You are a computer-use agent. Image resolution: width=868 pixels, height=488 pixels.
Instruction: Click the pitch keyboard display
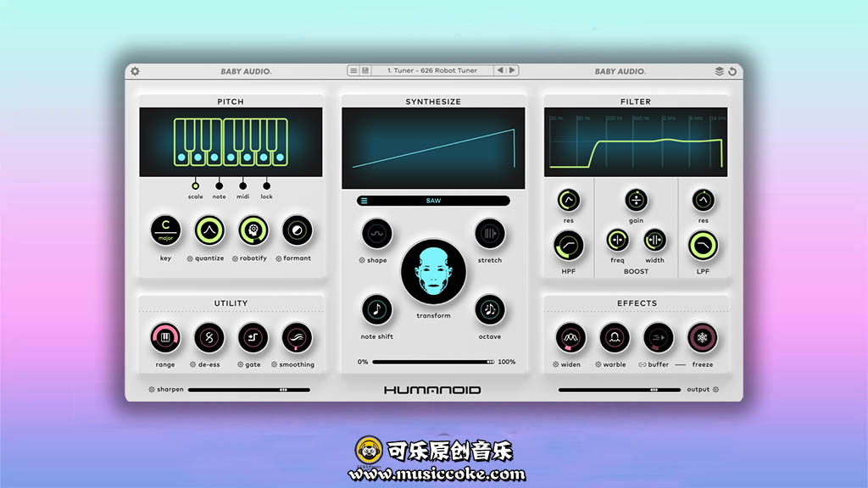pos(231,142)
